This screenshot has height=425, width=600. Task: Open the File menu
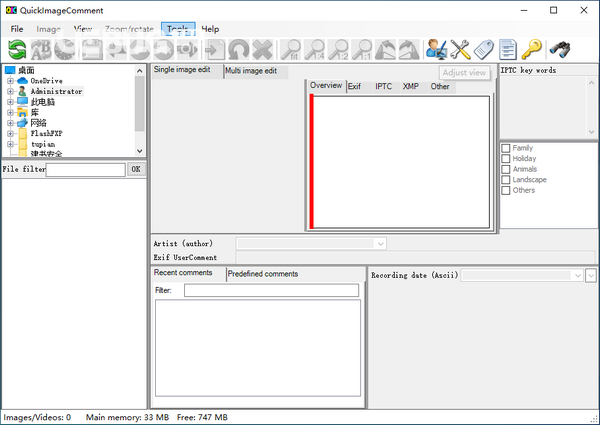17,29
